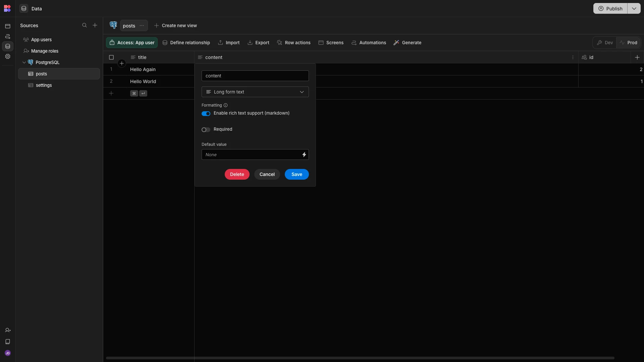Toggle the Required switch
This screenshot has height=362, width=644.
pyautogui.click(x=206, y=130)
